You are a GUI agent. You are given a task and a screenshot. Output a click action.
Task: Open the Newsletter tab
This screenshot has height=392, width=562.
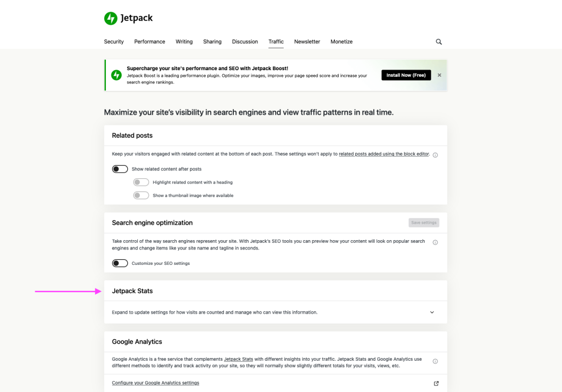[307, 42]
